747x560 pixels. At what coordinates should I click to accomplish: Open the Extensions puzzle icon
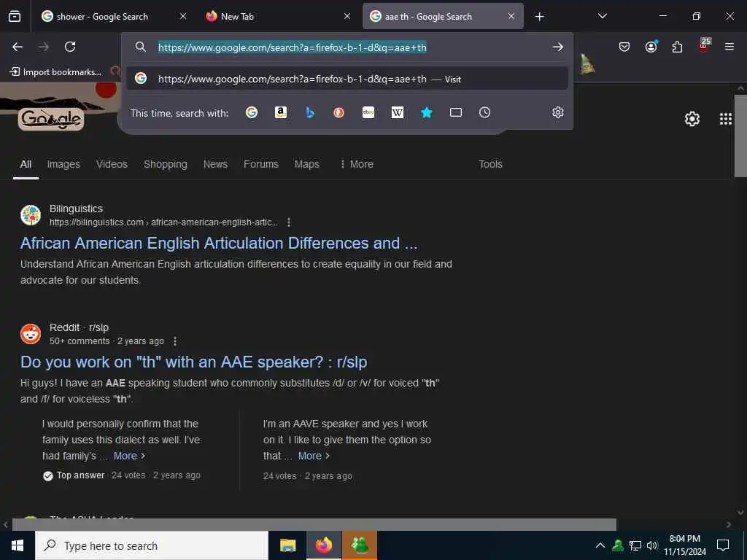[677, 47]
